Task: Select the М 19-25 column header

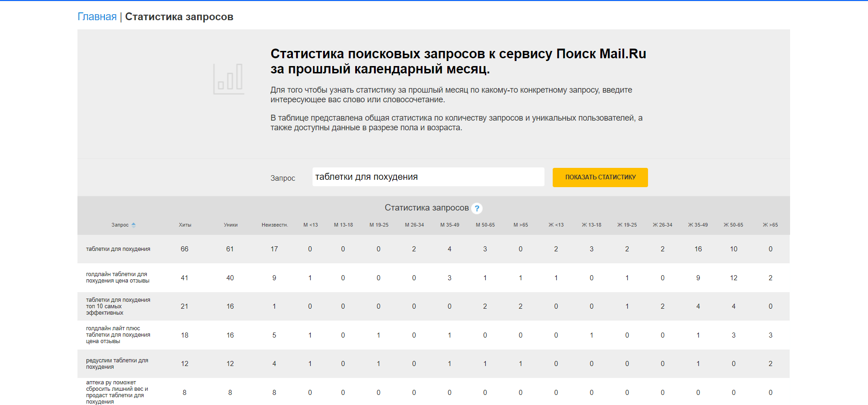Action: (x=379, y=225)
